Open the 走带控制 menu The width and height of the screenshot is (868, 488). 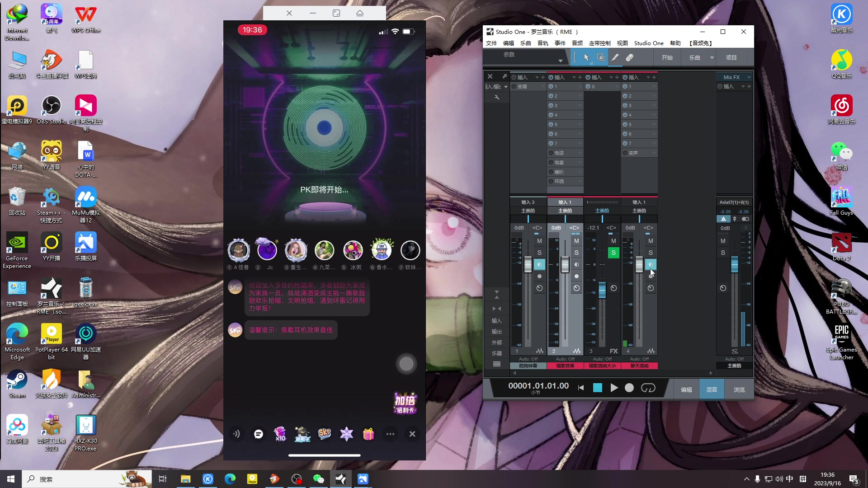pyautogui.click(x=600, y=43)
